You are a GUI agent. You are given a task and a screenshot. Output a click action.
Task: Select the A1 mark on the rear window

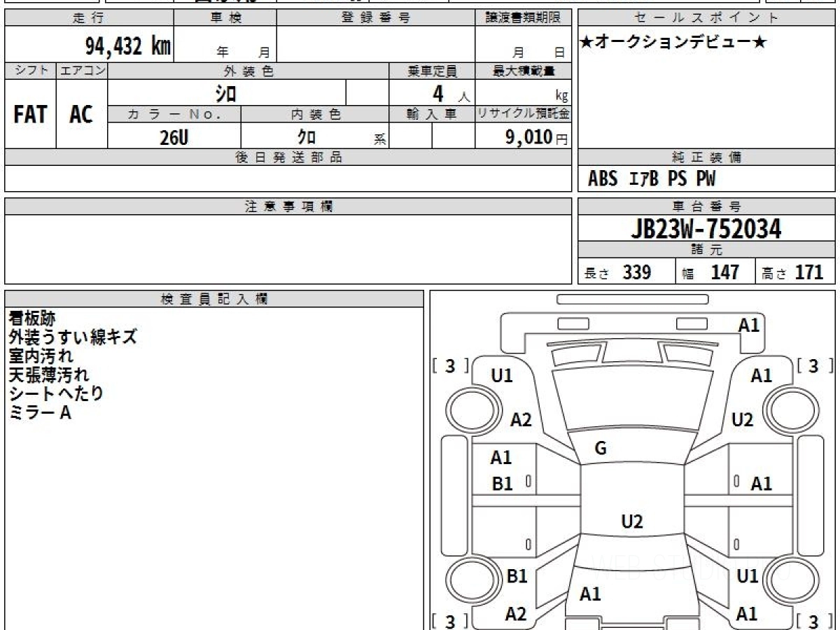point(591,594)
